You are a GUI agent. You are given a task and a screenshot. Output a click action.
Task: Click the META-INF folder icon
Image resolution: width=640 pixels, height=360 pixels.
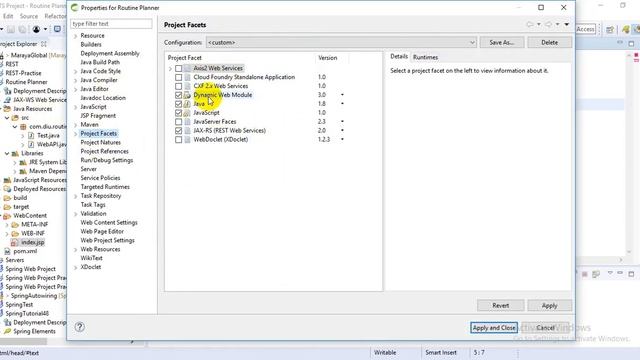pos(15,225)
